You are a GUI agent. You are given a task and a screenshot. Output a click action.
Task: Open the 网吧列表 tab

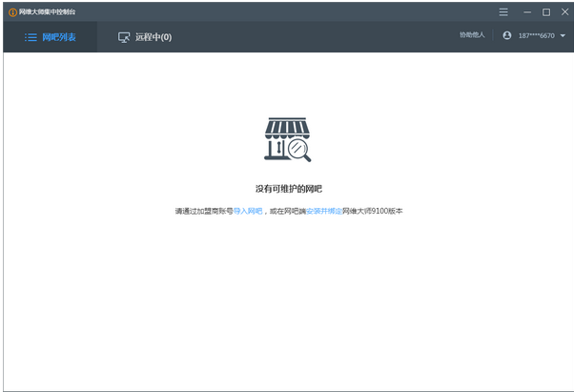51,37
